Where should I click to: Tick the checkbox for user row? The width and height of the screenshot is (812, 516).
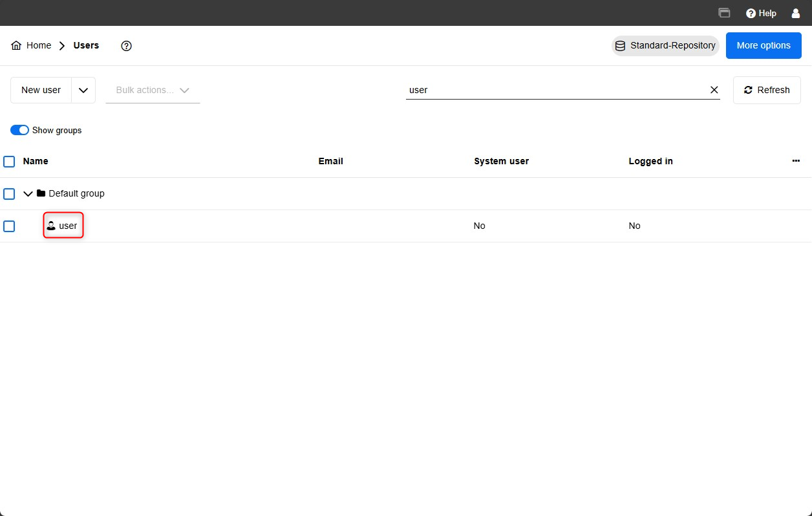tap(9, 226)
